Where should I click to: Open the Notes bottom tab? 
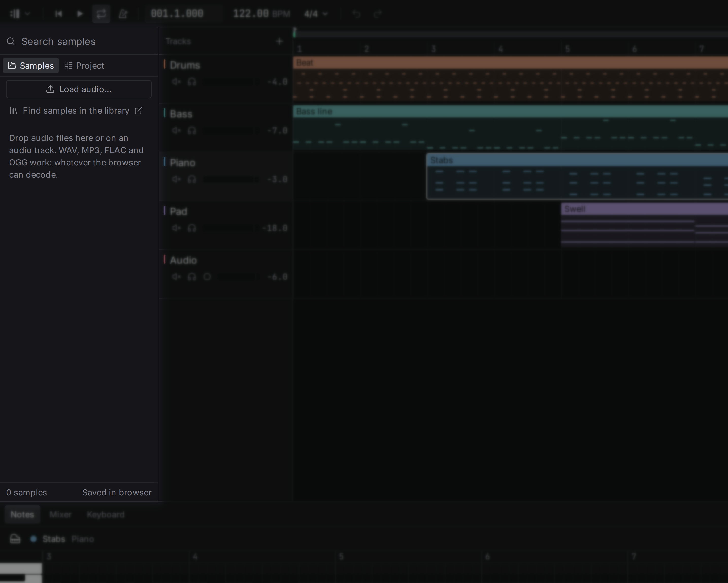pos(22,514)
